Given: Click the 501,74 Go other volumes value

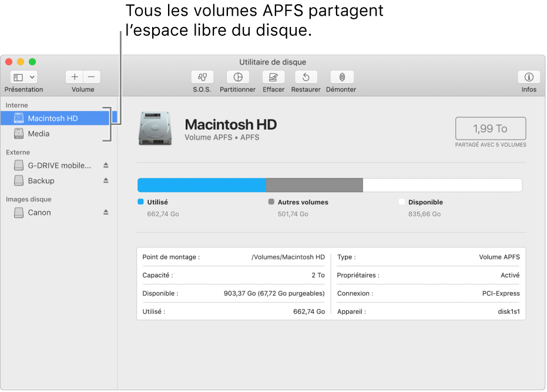Looking at the screenshot, I should point(293,214).
